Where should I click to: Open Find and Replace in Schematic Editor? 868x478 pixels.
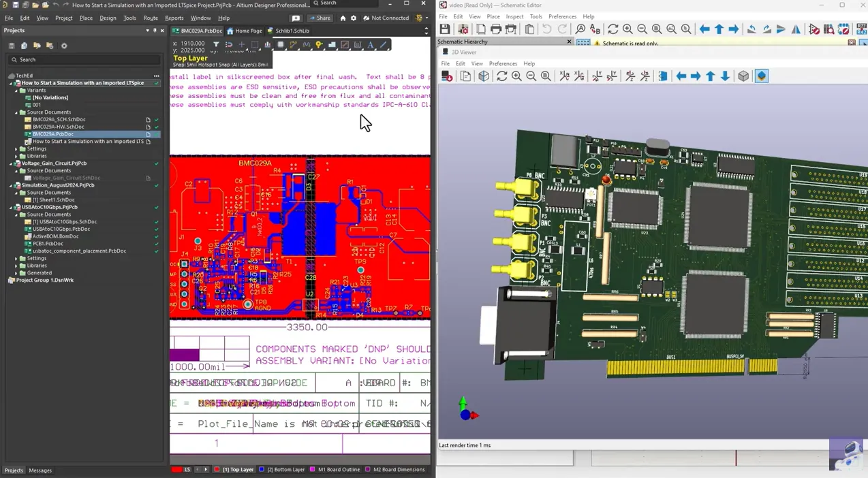point(595,29)
